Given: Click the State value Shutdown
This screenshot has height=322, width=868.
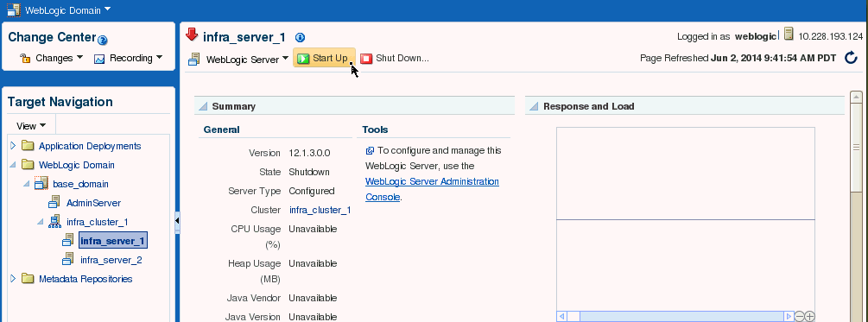Looking at the screenshot, I should tap(309, 172).
